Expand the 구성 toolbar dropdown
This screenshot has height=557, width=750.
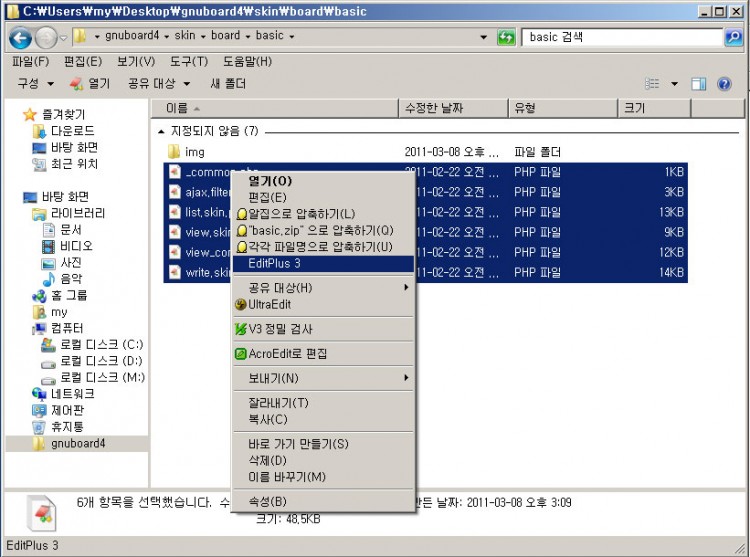pyautogui.click(x=50, y=84)
